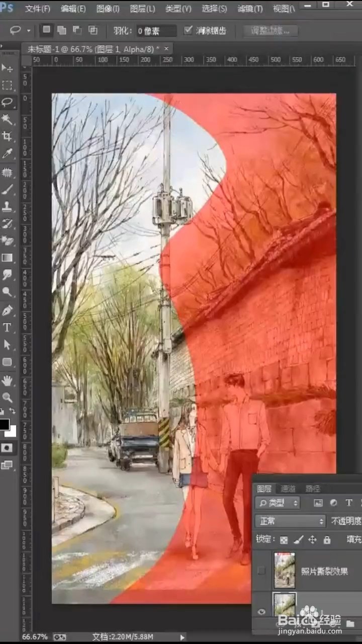The image size is (362, 644).
Task: Open the 图层(L) menu
Action: [142, 9]
